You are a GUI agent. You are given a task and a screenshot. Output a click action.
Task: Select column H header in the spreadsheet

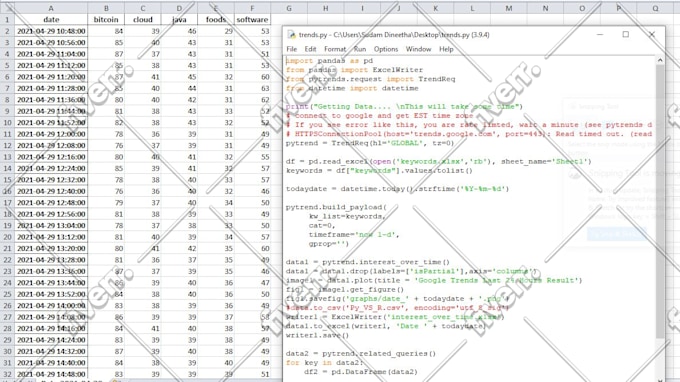click(x=325, y=8)
